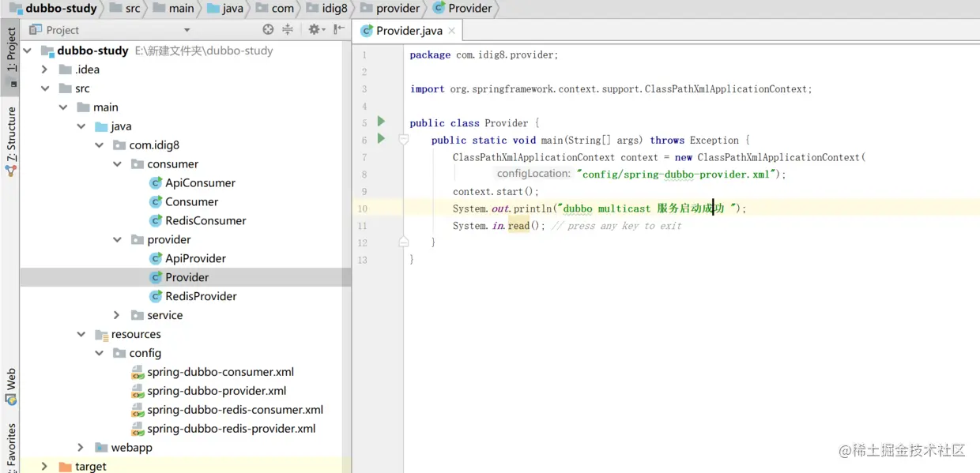Click provider in the breadcrumb bar

390,9
